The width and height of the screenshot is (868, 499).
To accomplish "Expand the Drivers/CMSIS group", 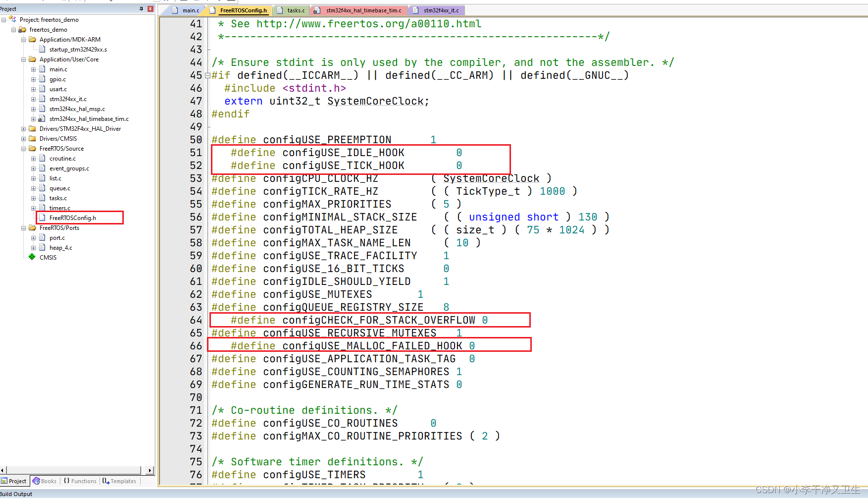I will coord(23,139).
